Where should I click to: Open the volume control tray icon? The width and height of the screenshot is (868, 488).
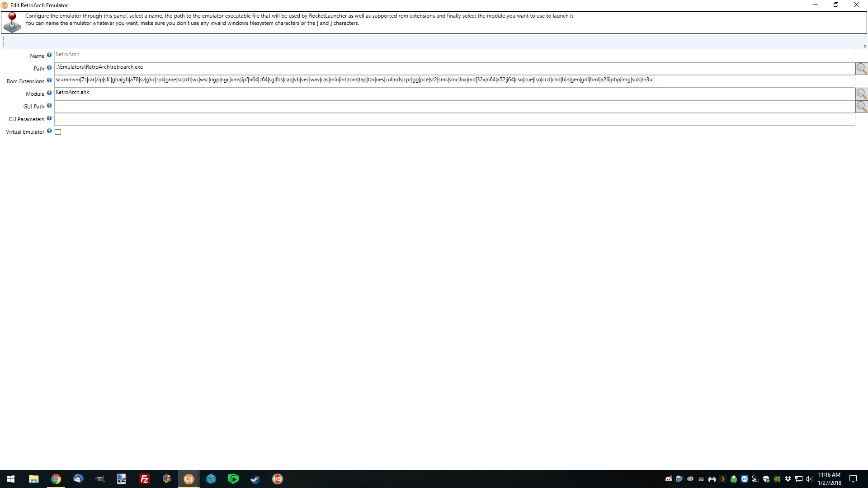(x=809, y=479)
